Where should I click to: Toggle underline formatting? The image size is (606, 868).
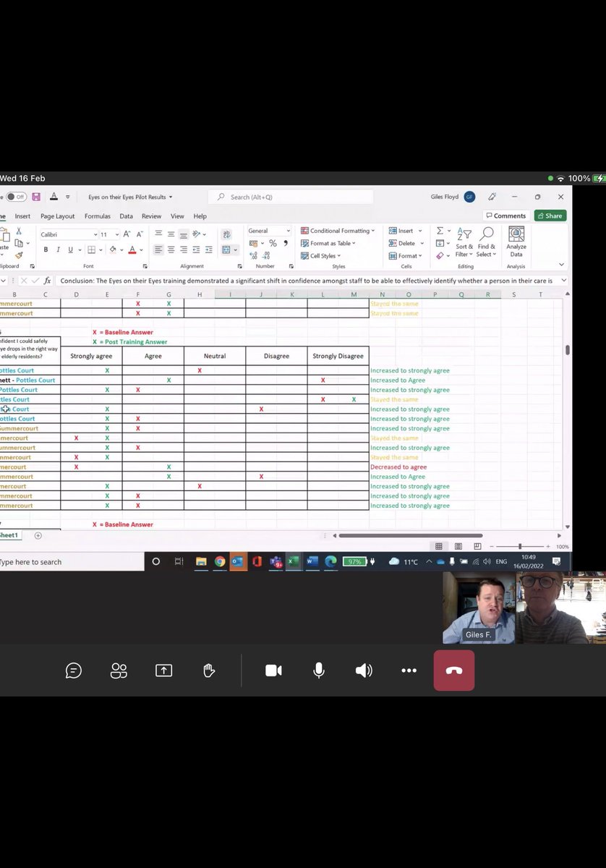70,250
